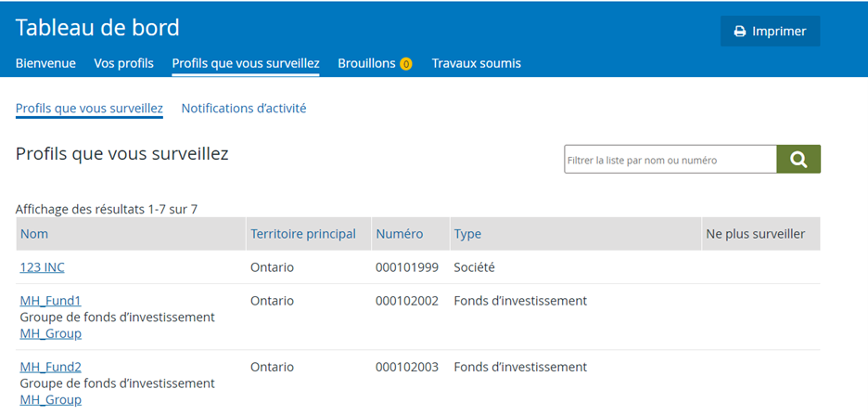Open Notifications d'activité sub-tab

click(x=244, y=108)
